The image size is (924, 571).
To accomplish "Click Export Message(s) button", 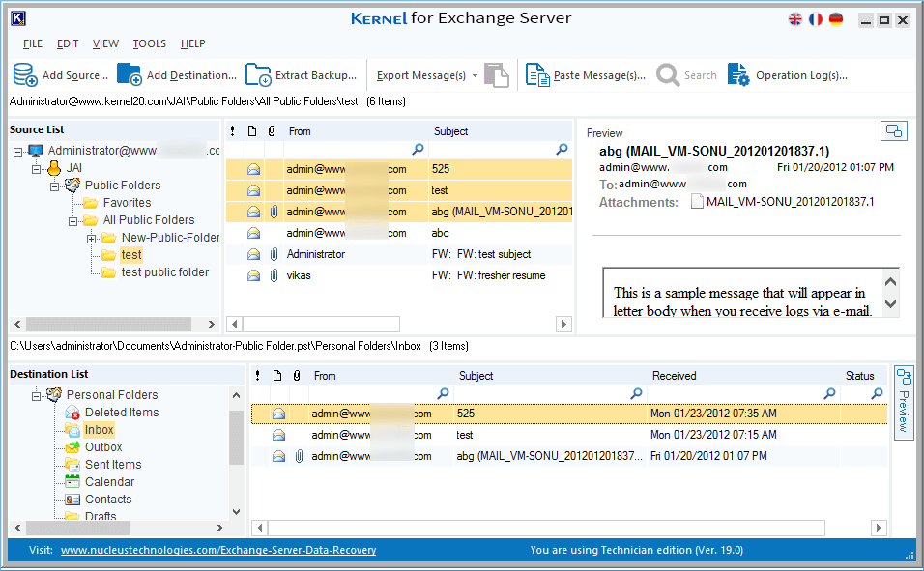I will coord(421,75).
